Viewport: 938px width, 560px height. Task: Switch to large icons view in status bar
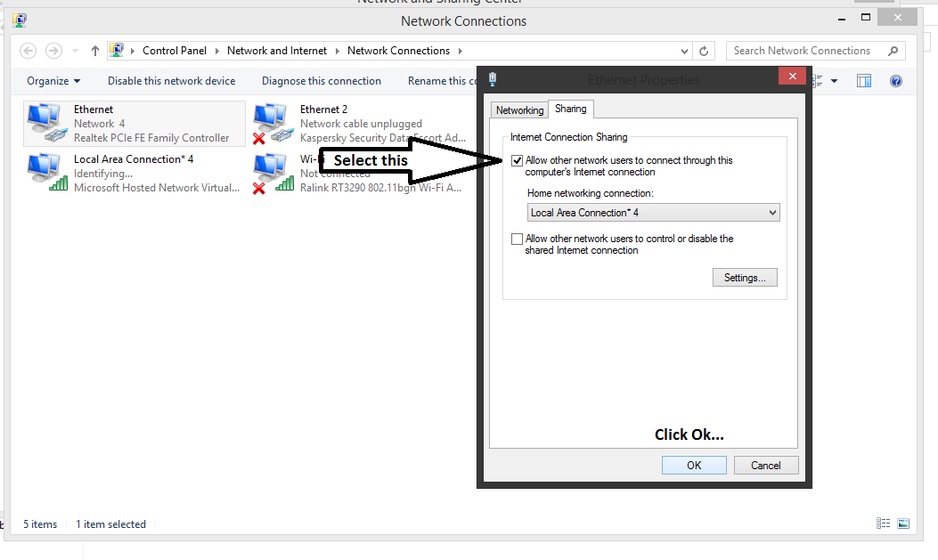903,523
